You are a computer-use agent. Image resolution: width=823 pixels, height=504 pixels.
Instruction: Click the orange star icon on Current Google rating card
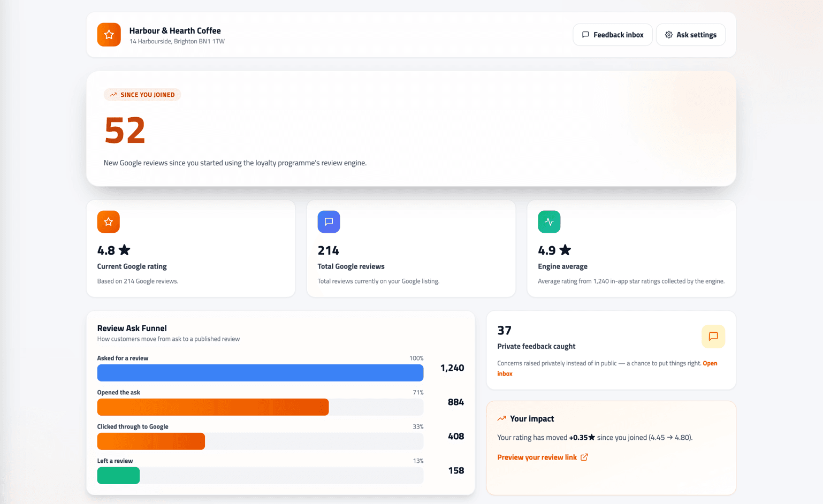click(108, 222)
